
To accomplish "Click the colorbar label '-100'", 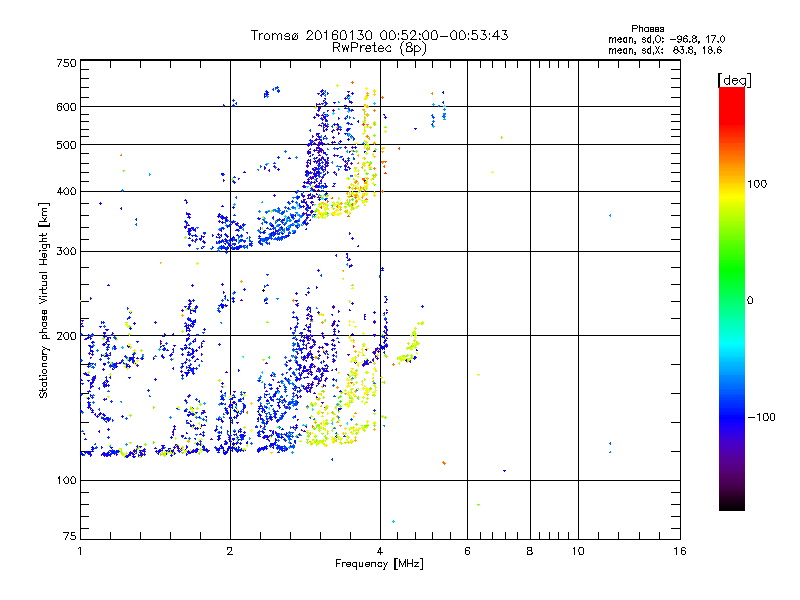I will tap(762, 417).
